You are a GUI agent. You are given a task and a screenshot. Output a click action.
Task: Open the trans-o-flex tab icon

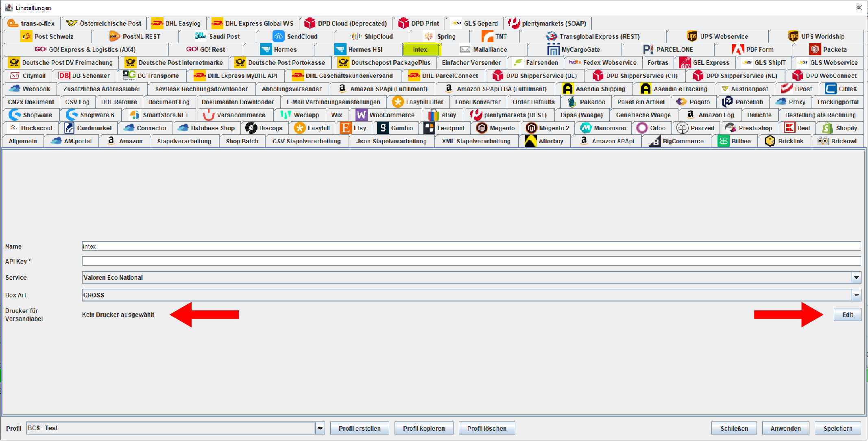click(x=13, y=24)
